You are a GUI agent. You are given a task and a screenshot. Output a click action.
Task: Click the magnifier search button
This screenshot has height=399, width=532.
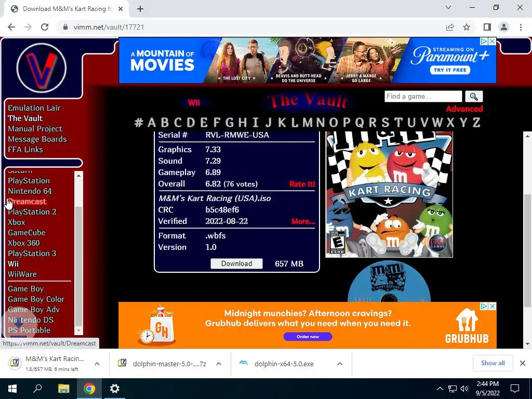474,97
